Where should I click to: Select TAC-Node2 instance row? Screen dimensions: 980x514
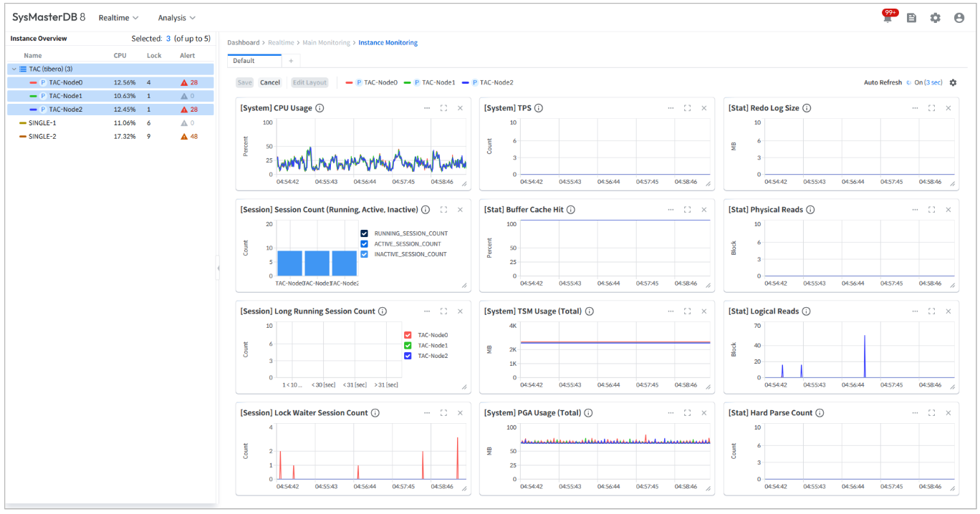(111, 110)
